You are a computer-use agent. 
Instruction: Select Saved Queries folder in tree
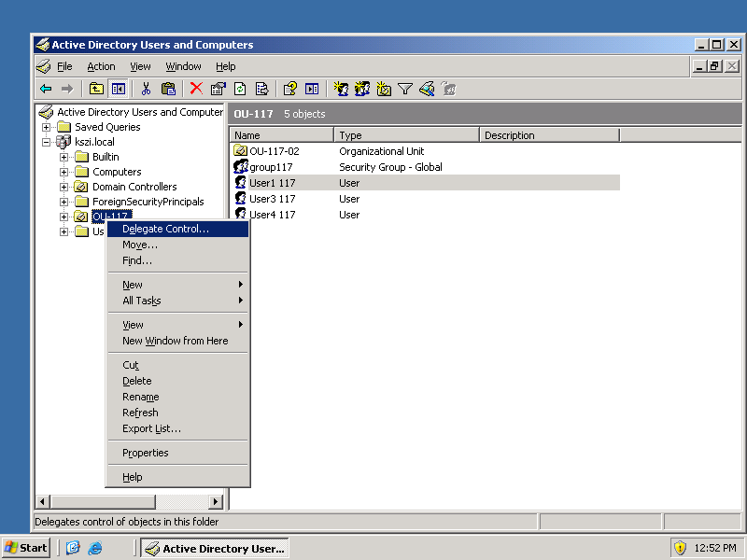[107, 127]
